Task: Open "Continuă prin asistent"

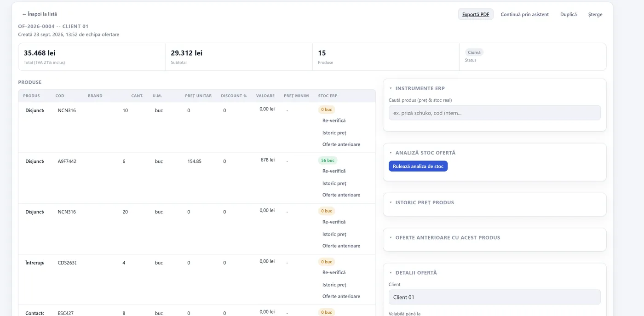Action: [525, 14]
